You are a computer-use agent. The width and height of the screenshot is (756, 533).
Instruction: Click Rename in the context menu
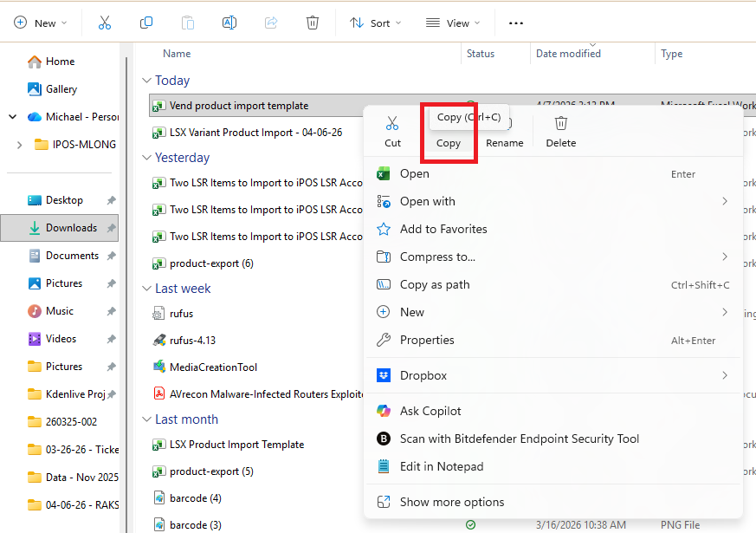[x=504, y=143]
